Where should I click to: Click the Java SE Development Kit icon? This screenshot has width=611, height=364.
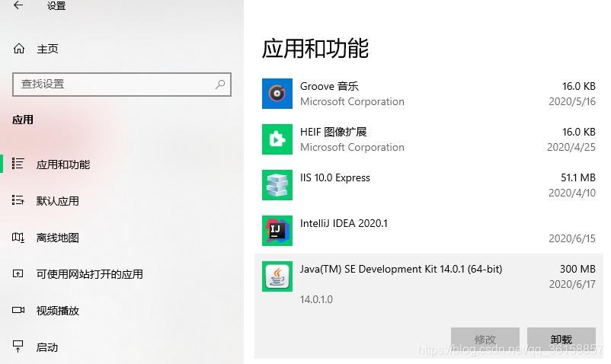tap(277, 276)
